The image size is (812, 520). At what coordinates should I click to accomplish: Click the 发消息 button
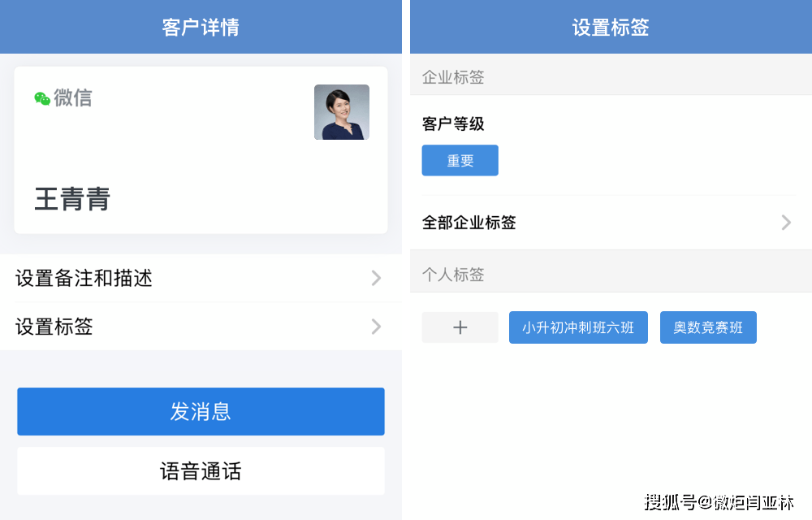(201, 412)
